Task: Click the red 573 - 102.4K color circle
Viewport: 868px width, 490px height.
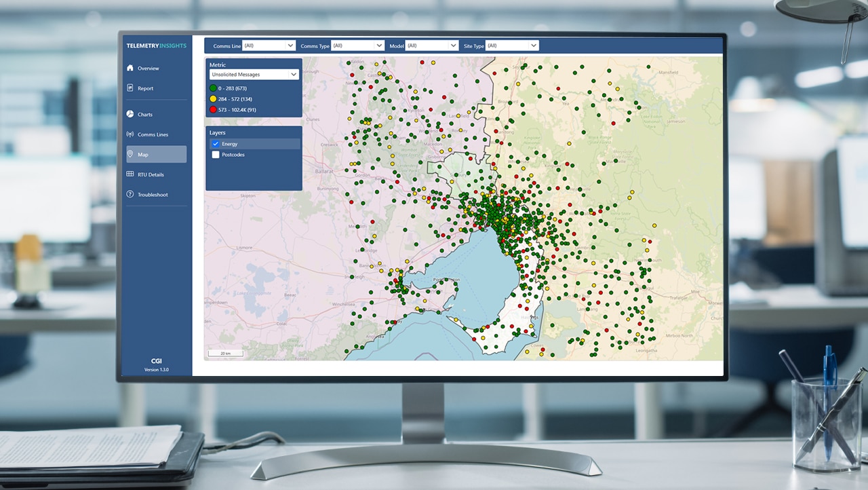Action: pyautogui.click(x=213, y=109)
